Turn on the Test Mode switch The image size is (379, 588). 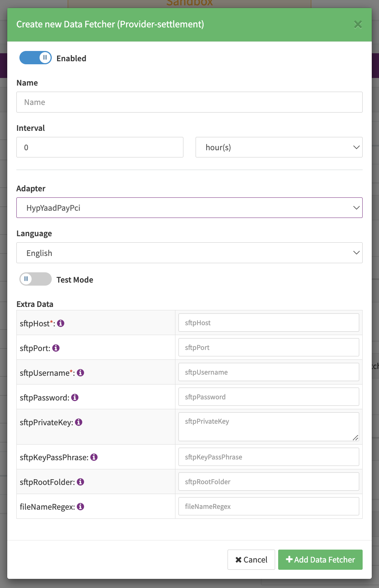point(35,279)
